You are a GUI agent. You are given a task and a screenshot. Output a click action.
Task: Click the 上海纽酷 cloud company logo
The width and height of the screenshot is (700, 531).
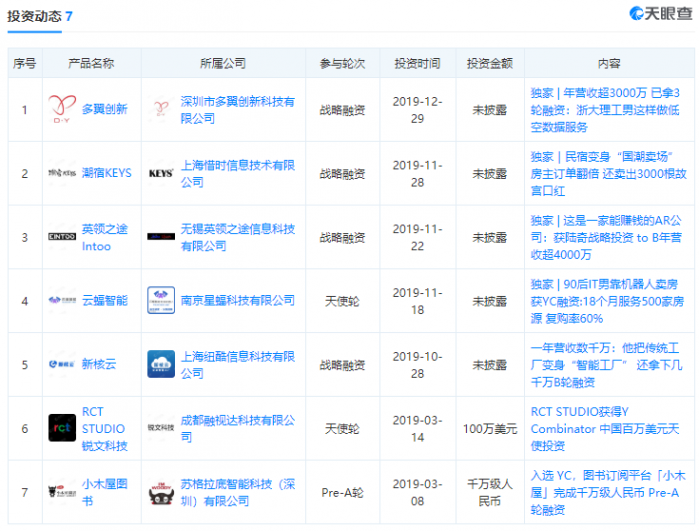[x=161, y=364]
